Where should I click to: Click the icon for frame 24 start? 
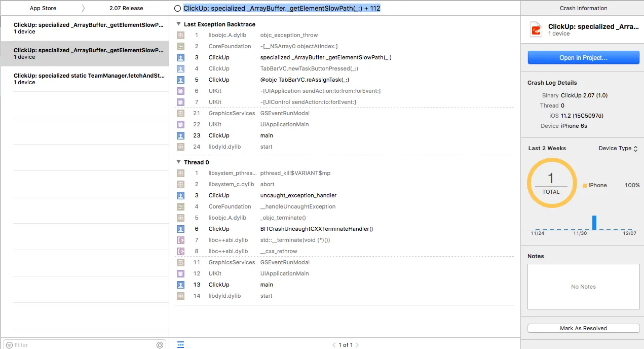[180, 147]
